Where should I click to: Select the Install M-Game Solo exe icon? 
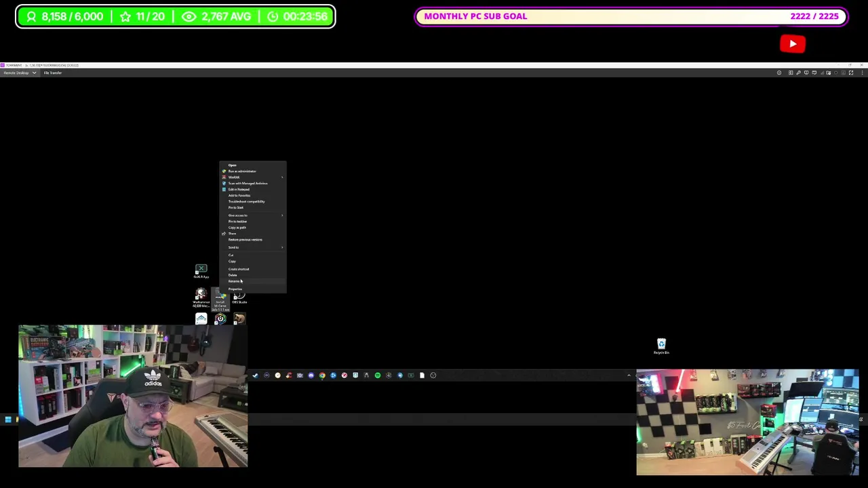pos(220,300)
